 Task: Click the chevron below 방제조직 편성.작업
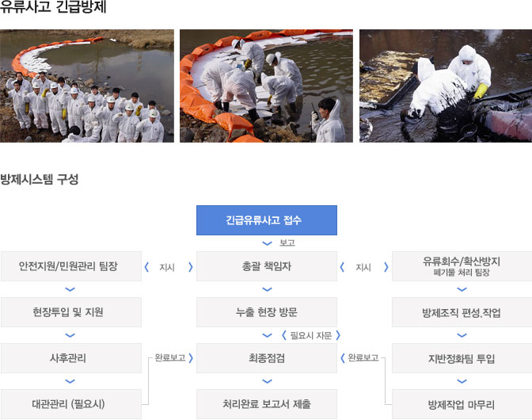click(x=462, y=335)
